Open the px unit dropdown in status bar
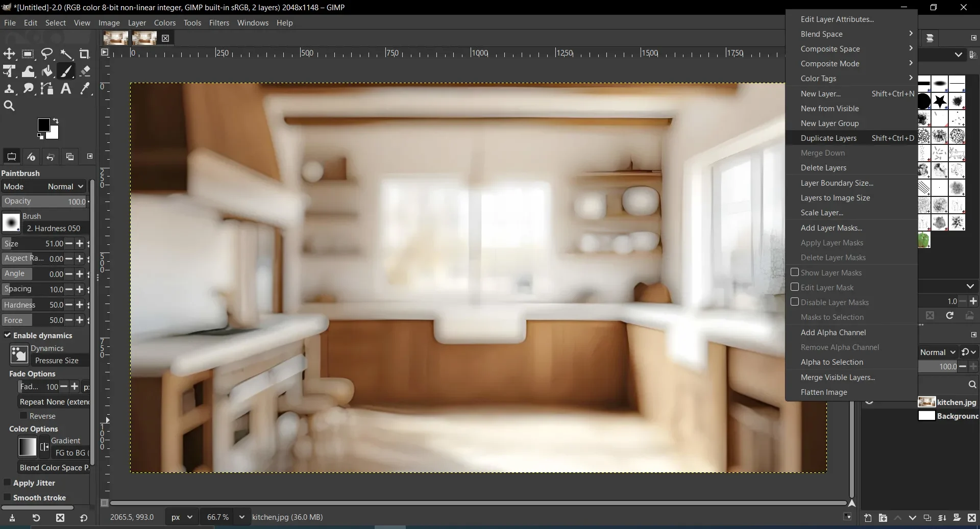This screenshot has width=980, height=529. (x=182, y=517)
